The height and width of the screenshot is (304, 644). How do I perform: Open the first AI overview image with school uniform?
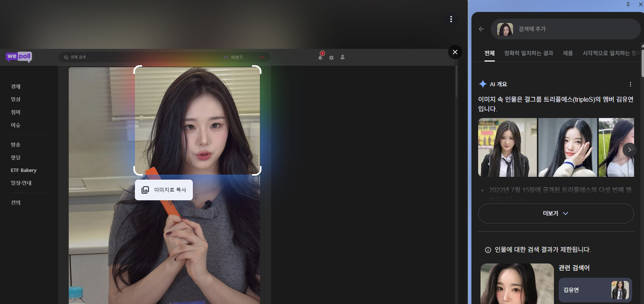click(x=508, y=147)
